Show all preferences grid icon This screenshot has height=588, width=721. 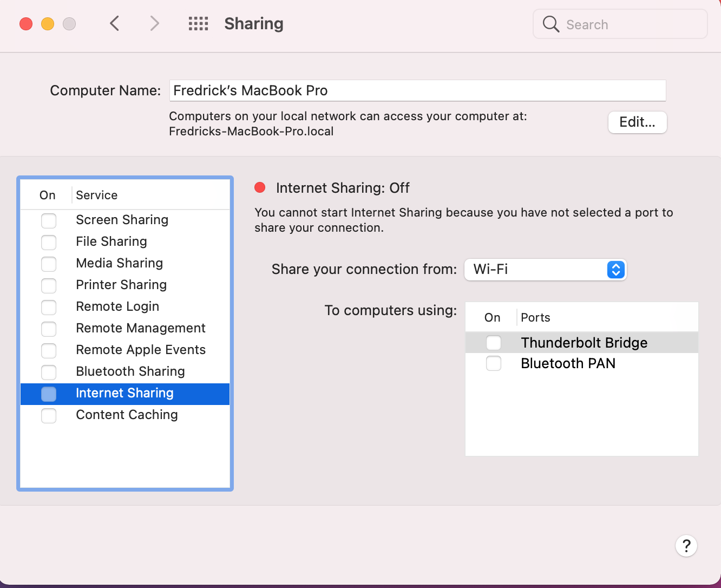pyautogui.click(x=198, y=23)
